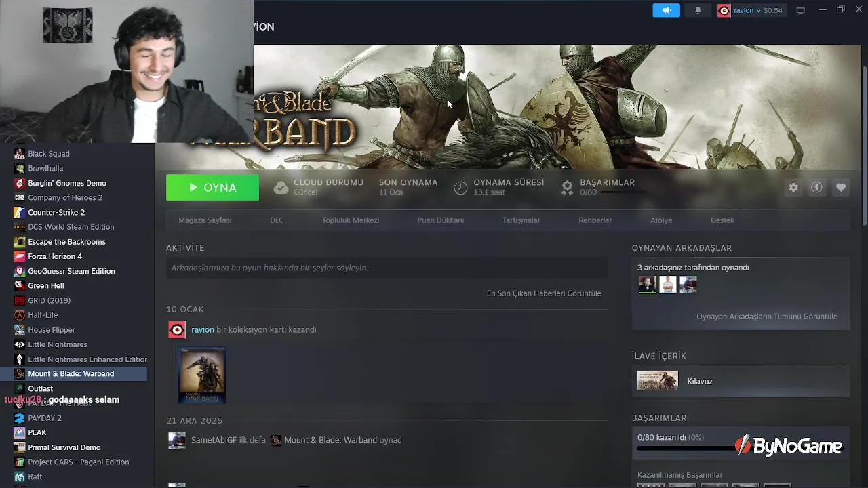Click the DCS World Steam Edition icon
Viewport: 868px width, 488px height.
20,227
